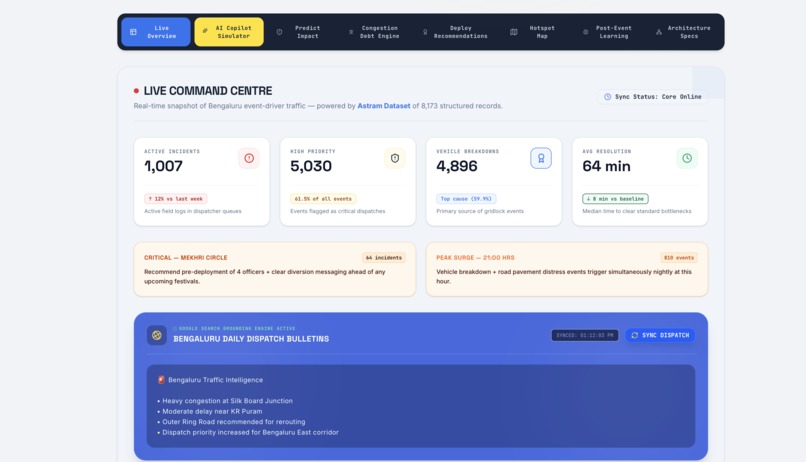806x462 pixels.
Task: Click the Post-Event Learning icon
Action: [585, 32]
